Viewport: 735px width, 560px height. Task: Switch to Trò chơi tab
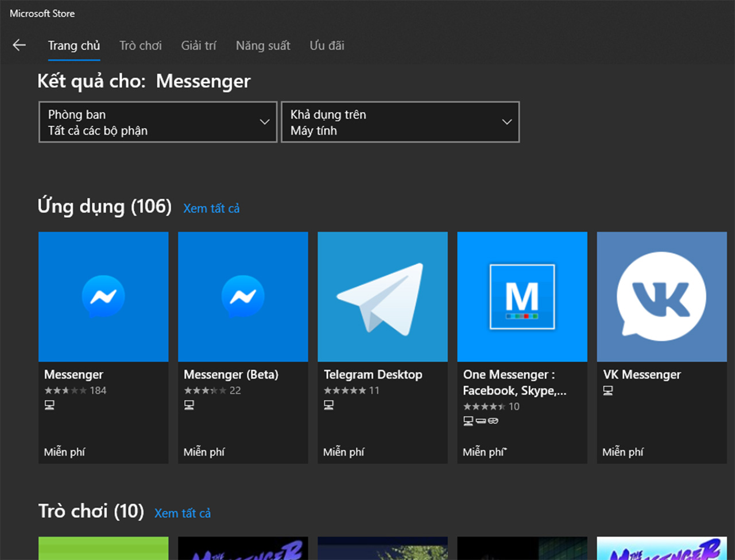click(x=141, y=46)
